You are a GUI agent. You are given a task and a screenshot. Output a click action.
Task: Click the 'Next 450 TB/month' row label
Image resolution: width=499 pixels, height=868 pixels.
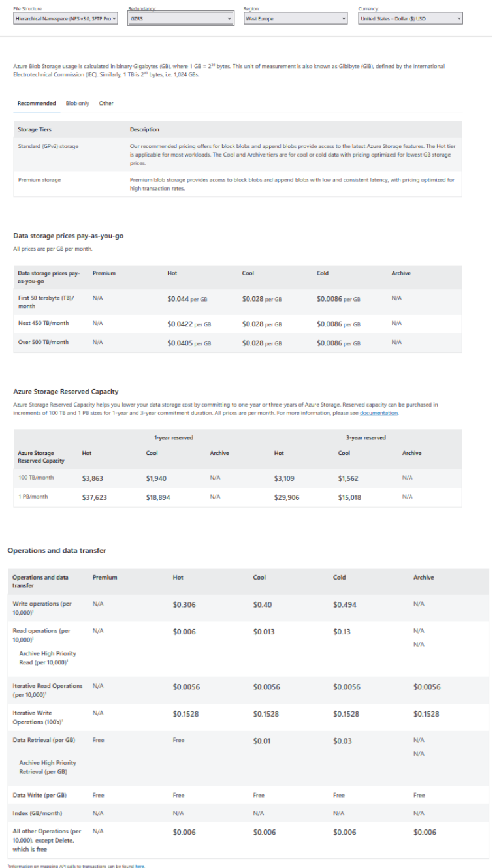[x=43, y=323]
